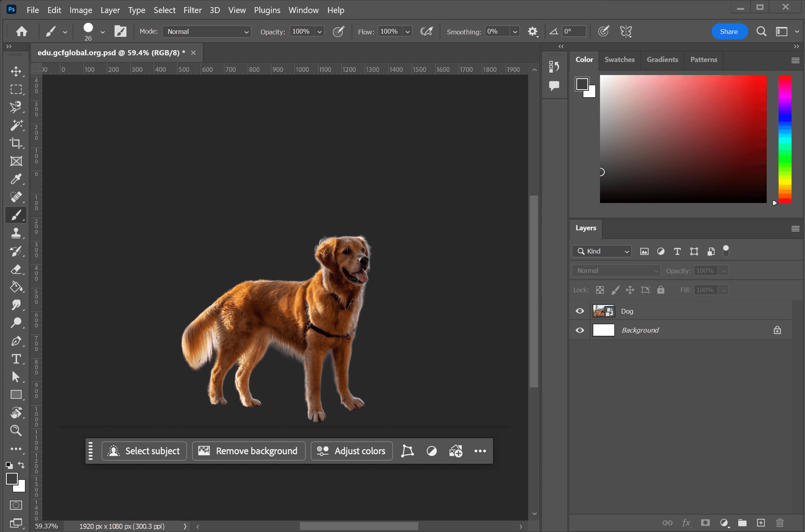The width and height of the screenshot is (805, 532).
Task: Open the brush Mode dropdown
Action: (x=206, y=31)
